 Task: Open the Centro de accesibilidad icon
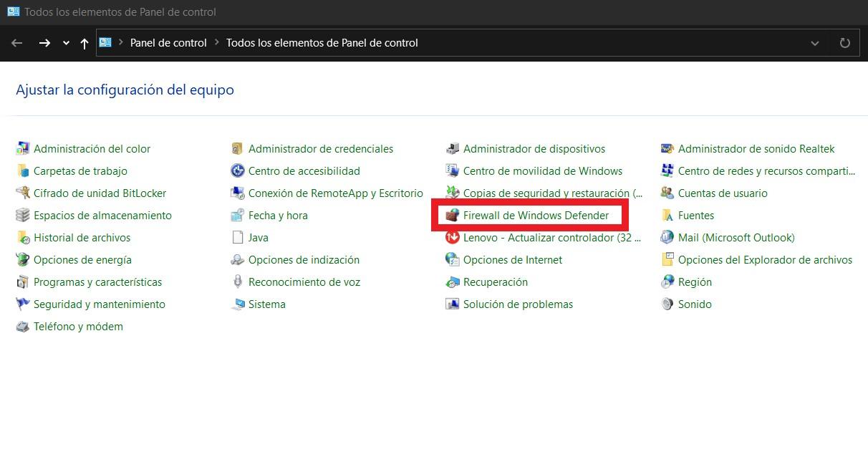[238, 171]
